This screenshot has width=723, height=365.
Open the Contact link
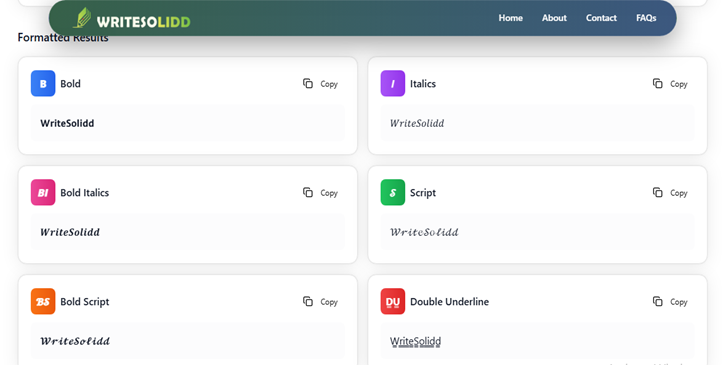[x=601, y=18]
